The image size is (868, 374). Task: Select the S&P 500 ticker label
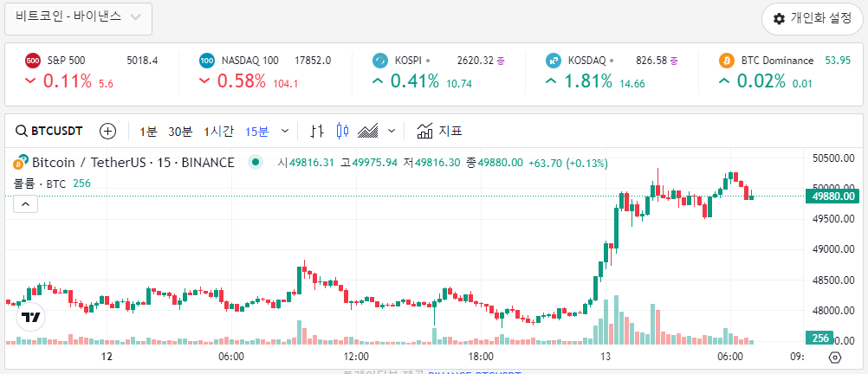tap(67, 61)
